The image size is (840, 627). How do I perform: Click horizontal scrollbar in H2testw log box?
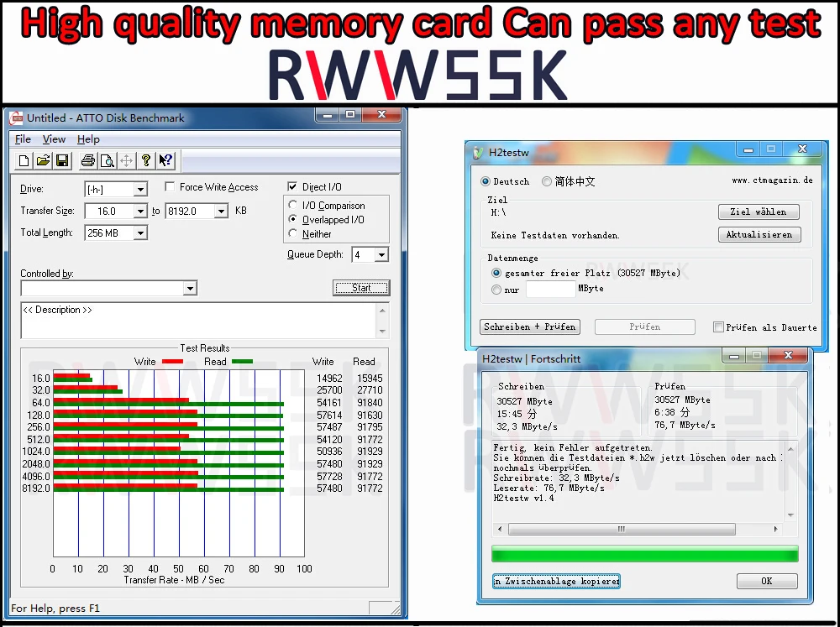[622, 529]
